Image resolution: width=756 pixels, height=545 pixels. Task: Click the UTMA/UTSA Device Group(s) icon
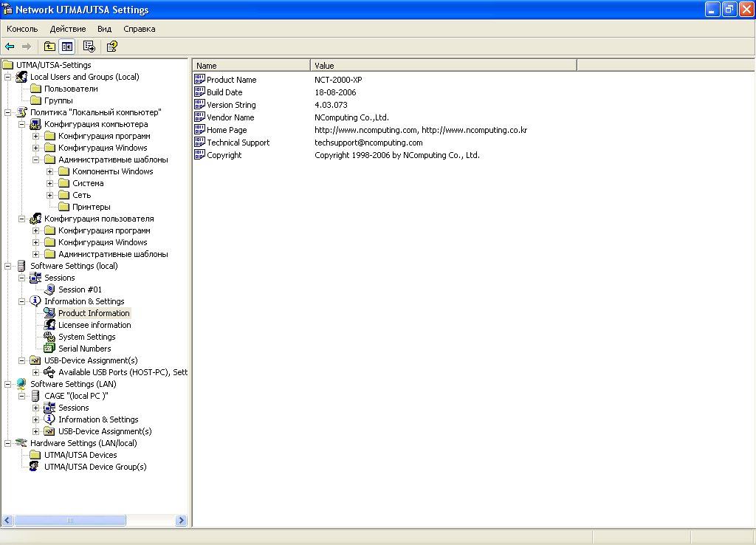coord(34,467)
